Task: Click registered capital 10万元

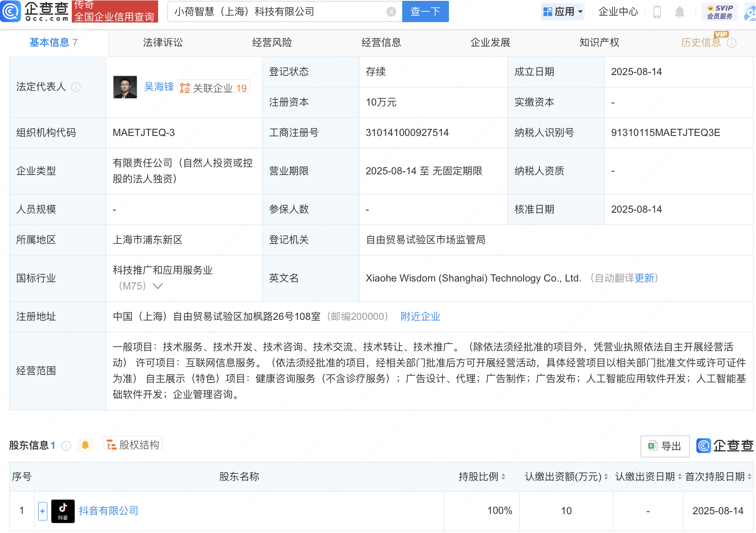Action: (x=381, y=102)
